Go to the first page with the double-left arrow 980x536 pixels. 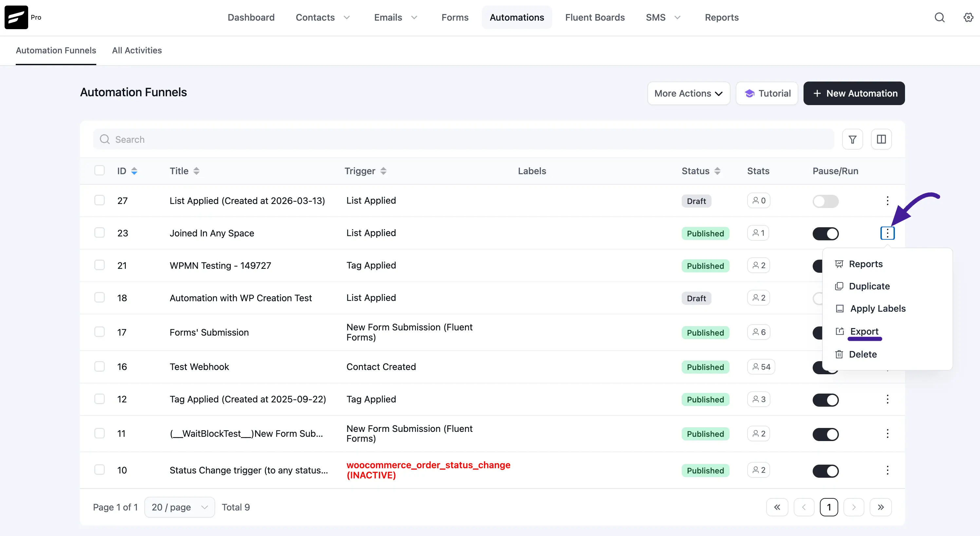point(777,508)
